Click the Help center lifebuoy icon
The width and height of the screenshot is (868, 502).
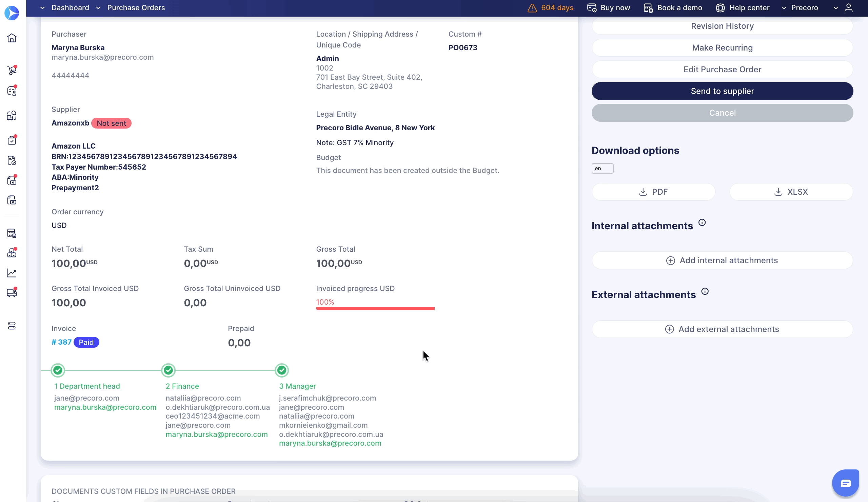[x=720, y=7]
